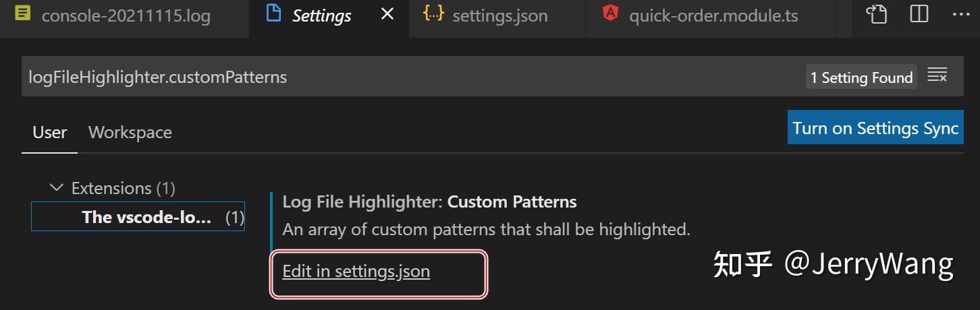Viewport: 980px width, 310px height.
Task: Switch to the Workspace settings scope tab
Action: pyautogui.click(x=130, y=132)
